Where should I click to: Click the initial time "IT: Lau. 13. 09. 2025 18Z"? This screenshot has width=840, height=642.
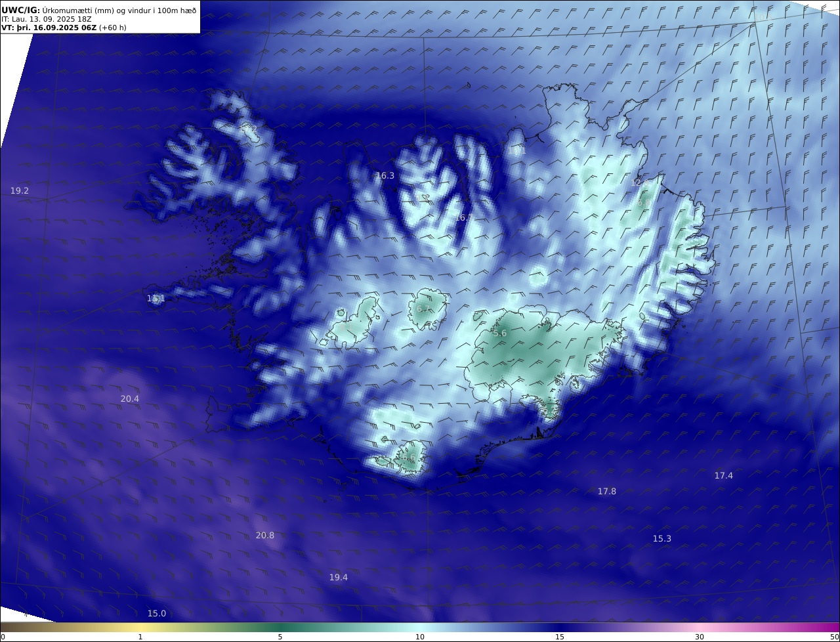(46, 20)
